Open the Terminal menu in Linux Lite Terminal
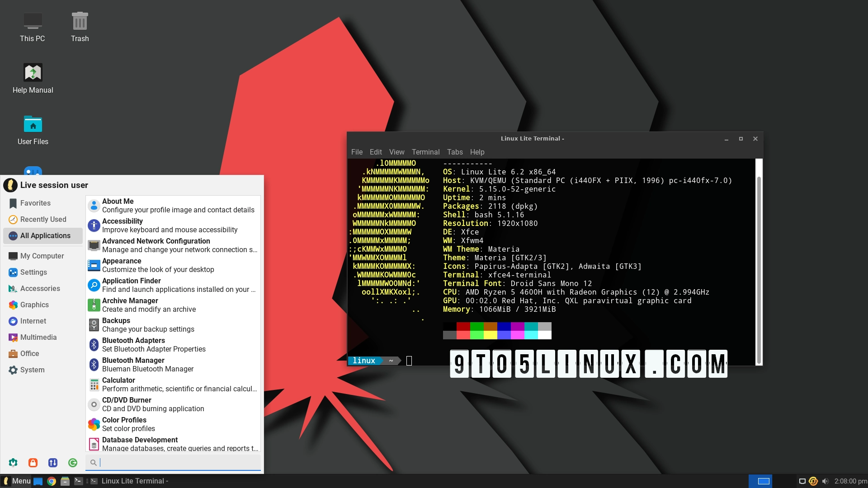 (x=425, y=152)
